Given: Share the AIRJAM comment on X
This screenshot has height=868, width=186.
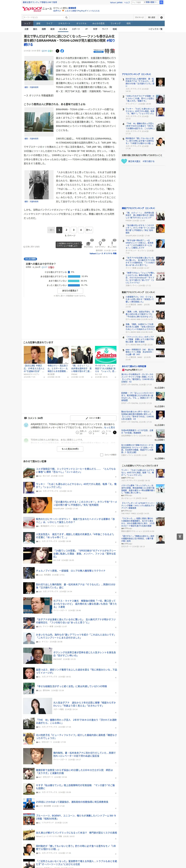Looking at the screenshot, I should [114, 432].
